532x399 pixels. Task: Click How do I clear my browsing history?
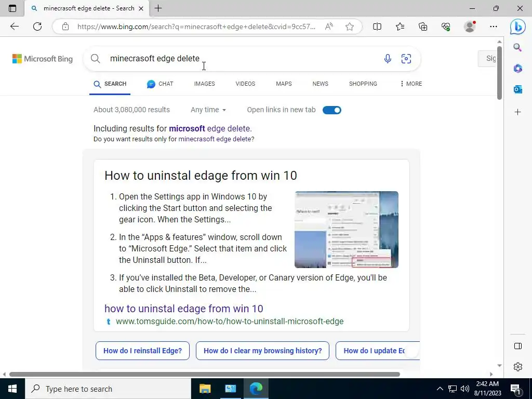click(x=262, y=351)
